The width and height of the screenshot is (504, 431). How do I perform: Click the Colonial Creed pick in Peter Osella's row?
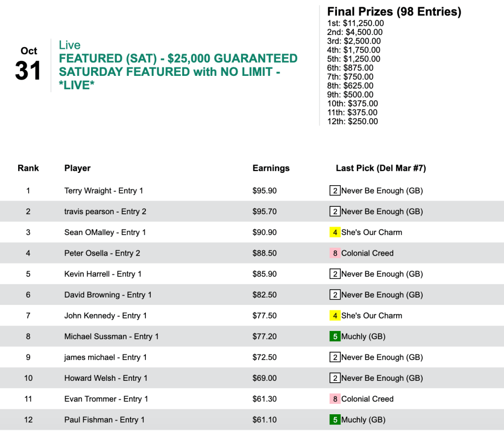pyautogui.click(x=368, y=253)
